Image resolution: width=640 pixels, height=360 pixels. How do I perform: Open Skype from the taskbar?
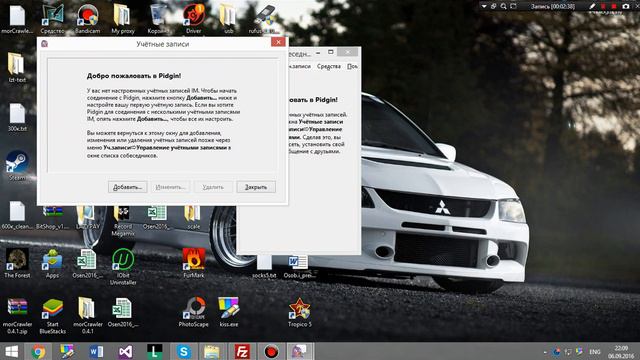pos(184,351)
